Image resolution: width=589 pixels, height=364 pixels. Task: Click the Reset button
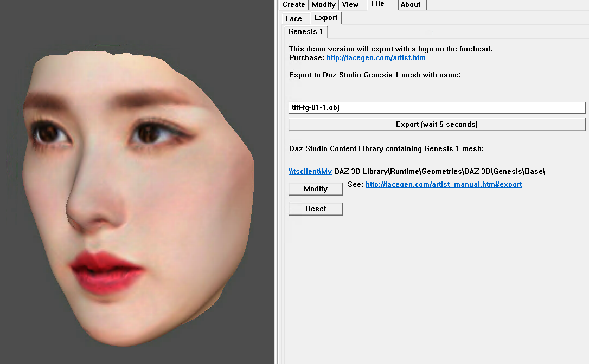[315, 209]
